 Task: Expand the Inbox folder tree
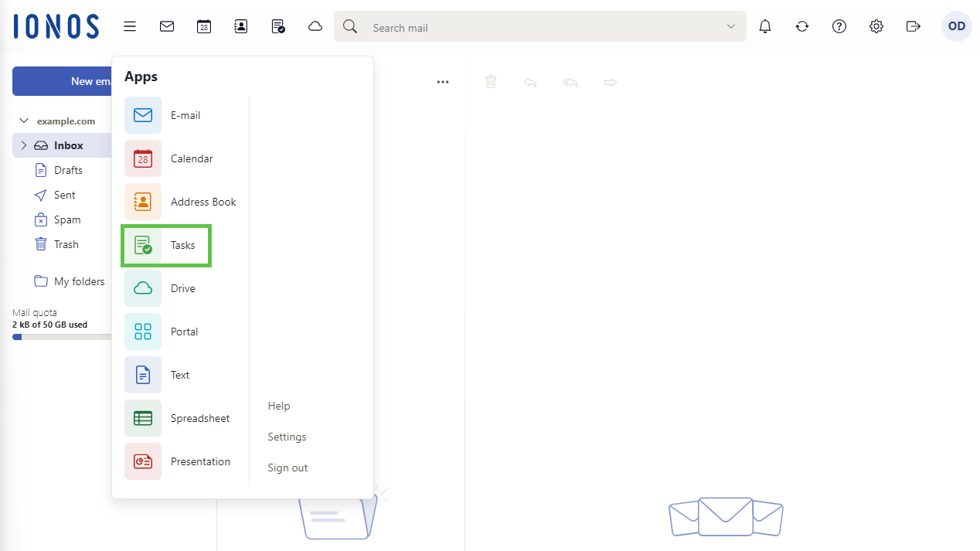tap(24, 145)
